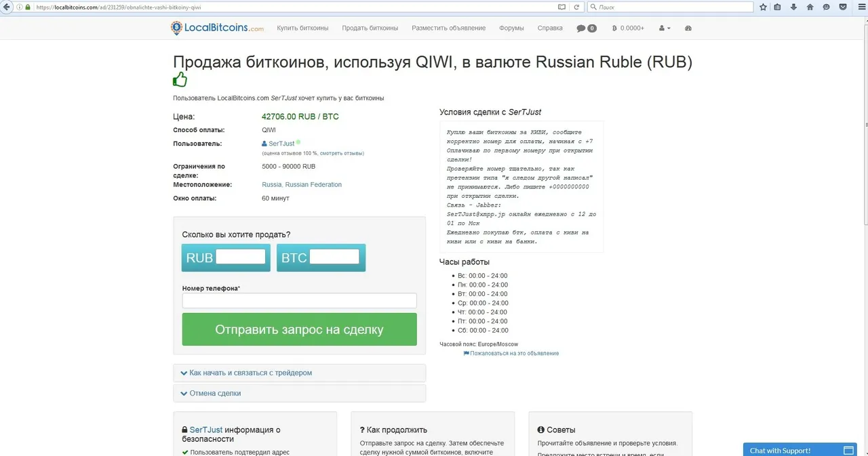Screen dimensions: 868x456
Task: Open messages speech bubble icon
Action: 586,28
